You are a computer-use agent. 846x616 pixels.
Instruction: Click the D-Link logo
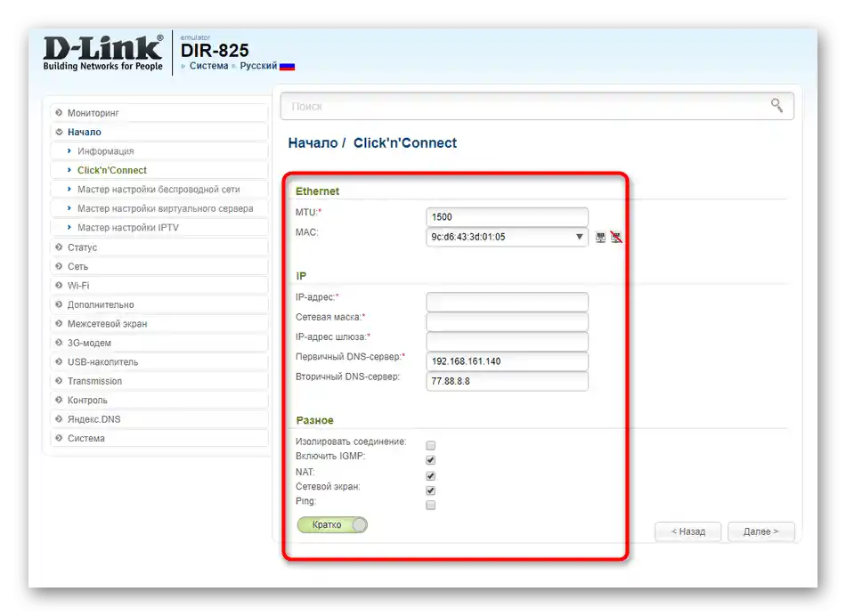[x=102, y=53]
